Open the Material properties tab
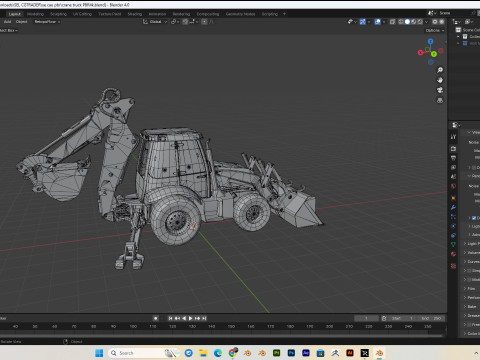The height and width of the screenshot is (360, 480). [x=453, y=254]
